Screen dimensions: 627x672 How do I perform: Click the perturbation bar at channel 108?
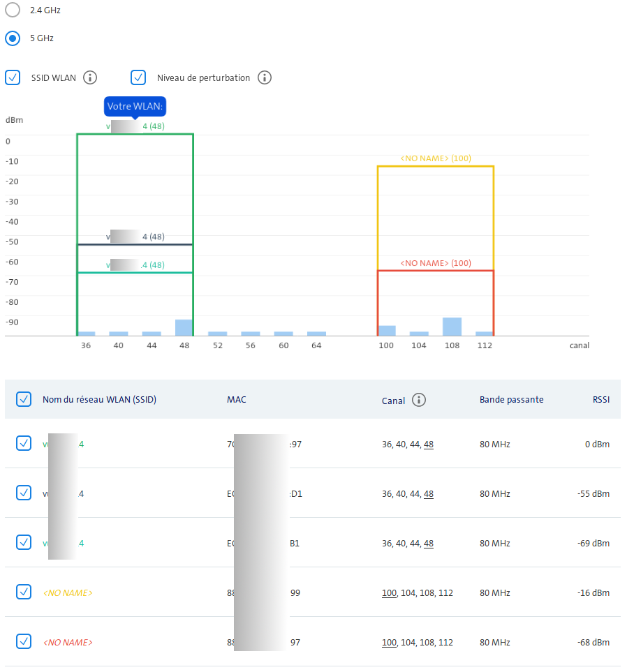452,327
